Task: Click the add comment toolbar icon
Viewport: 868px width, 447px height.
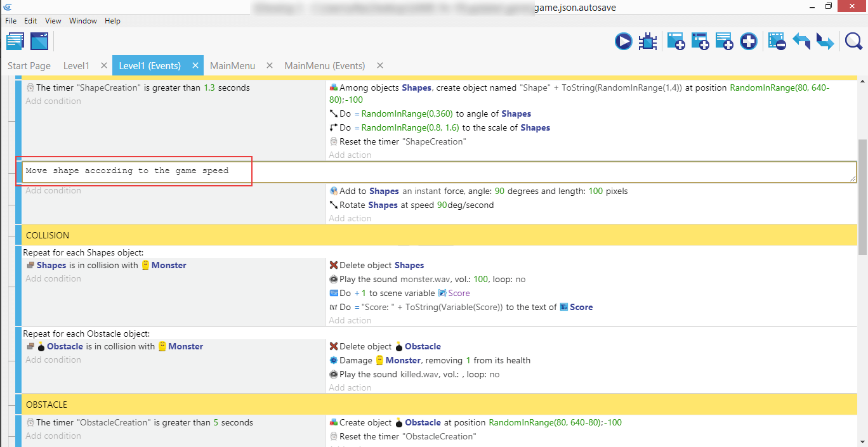Action: tap(724, 42)
